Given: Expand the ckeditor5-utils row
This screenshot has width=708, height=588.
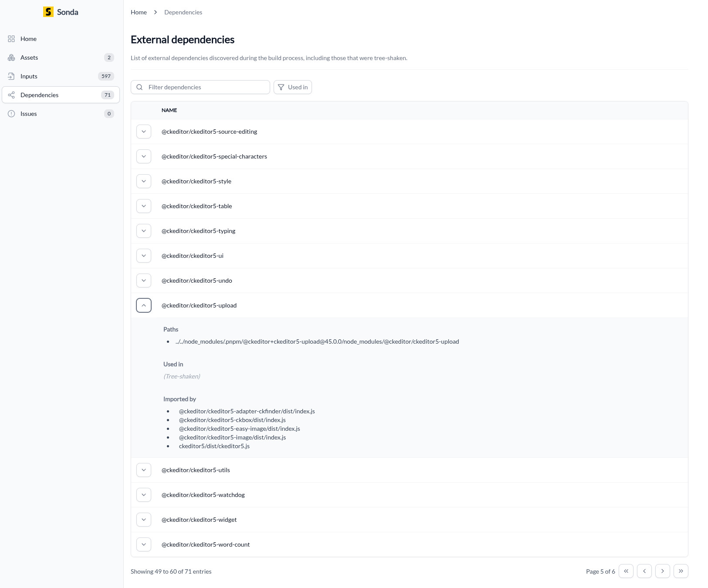Looking at the screenshot, I should point(144,470).
